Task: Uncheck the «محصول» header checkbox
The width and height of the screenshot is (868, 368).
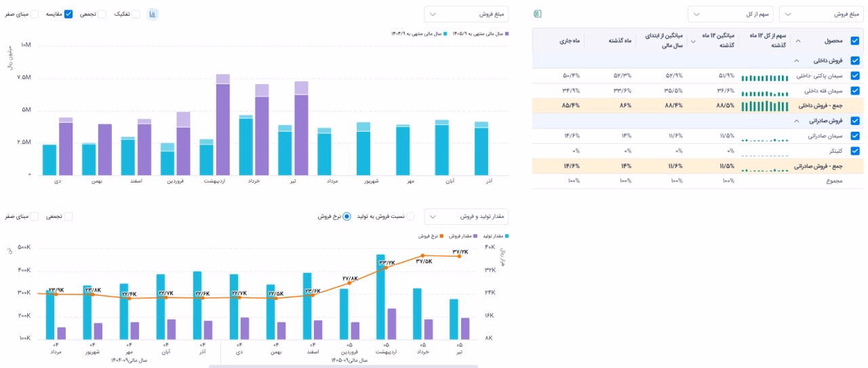Action: point(854,41)
